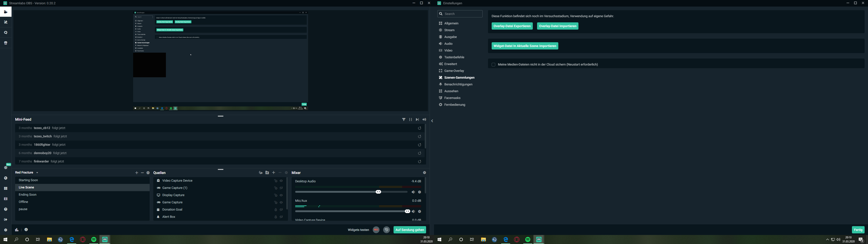The image size is (868, 244).
Task: Open Mic/Aux source settings gear
Action: pos(420,212)
